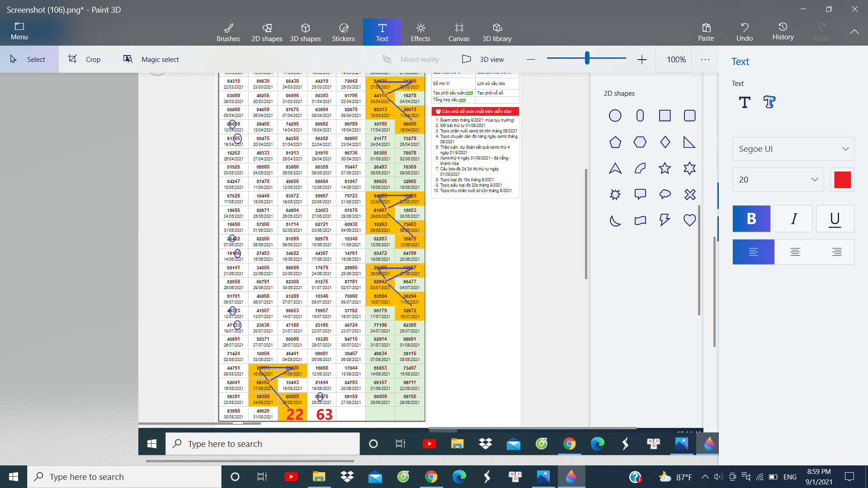Select the square shape in 2D shapes
The image size is (868, 488).
point(665,116)
